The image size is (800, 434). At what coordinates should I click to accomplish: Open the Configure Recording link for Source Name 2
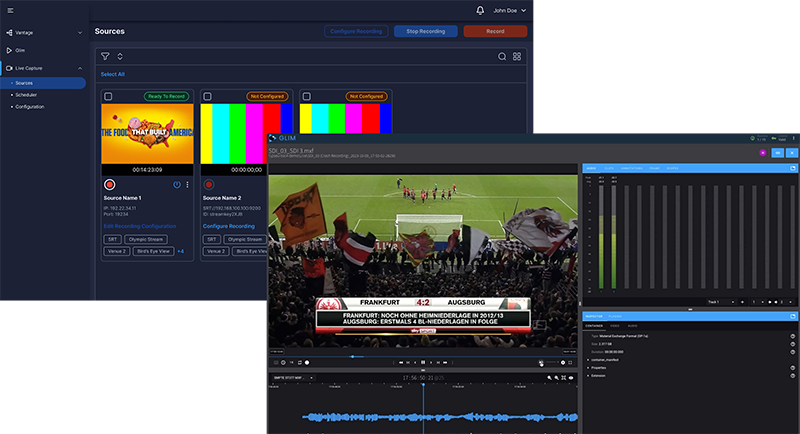coord(229,226)
